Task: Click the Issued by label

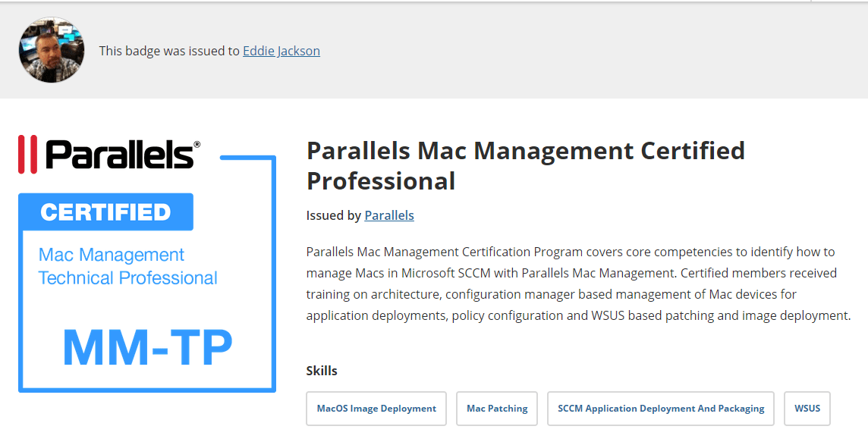Action: tap(334, 215)
